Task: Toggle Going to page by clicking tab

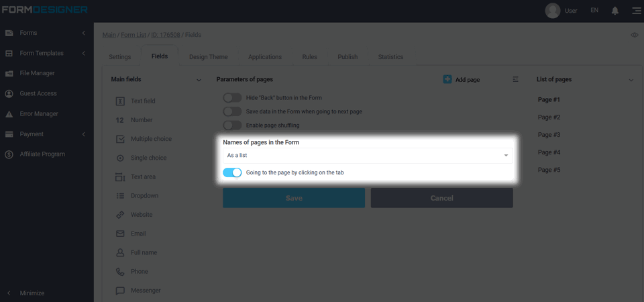Action: (232, 172)
